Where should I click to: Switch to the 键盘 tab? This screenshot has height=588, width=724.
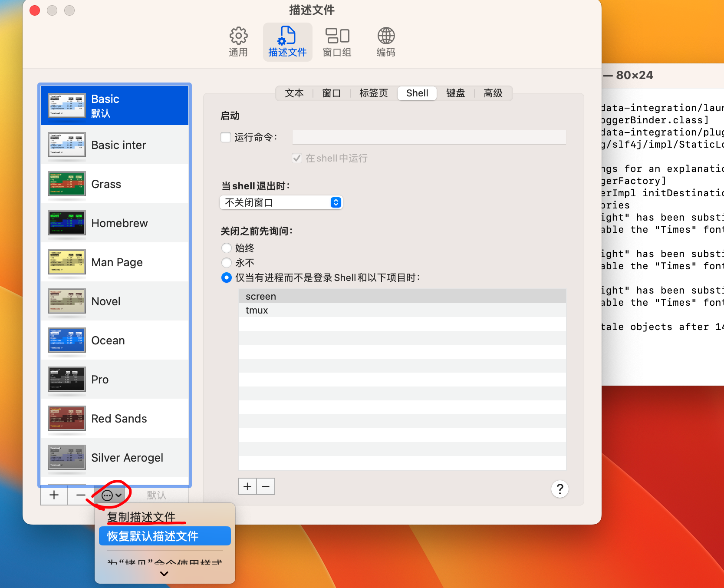pyautogui.click(x=455, y=93)
